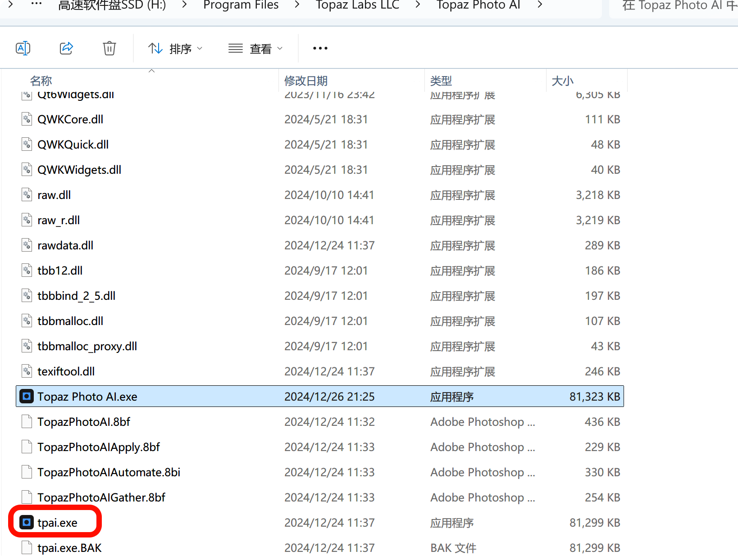This screenshot has width=738, height=560.
Task: Open the toolbar more options ellipsis
Action: (x=320, y=48)
